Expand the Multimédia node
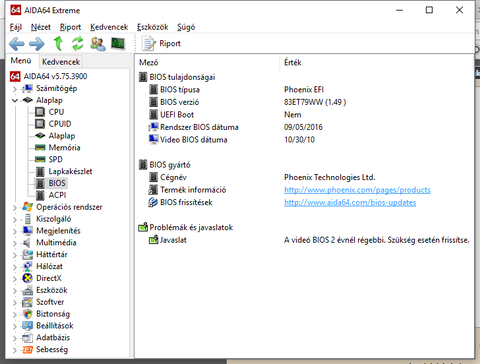This screenshot has height=364, width=480. click(x=15, y=243)
